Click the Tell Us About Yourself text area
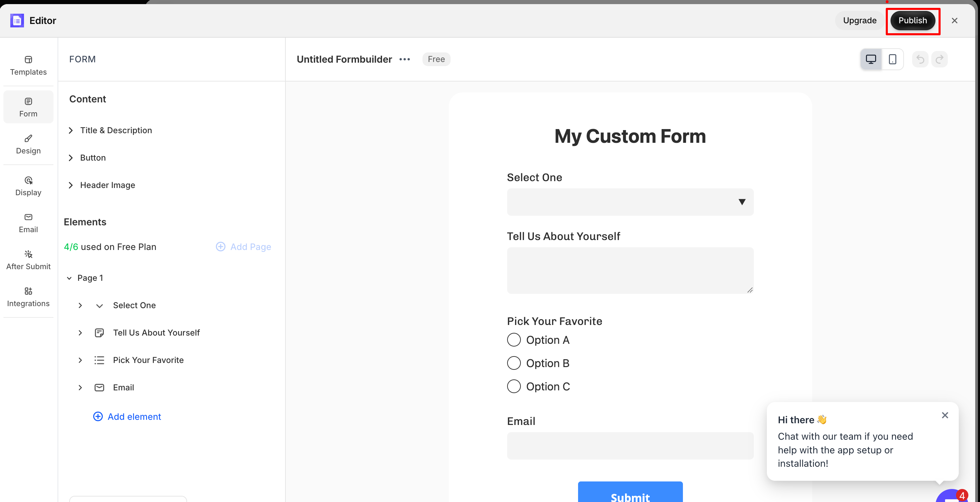This screenshot has width=980, height=502. (x=630, y=271)
